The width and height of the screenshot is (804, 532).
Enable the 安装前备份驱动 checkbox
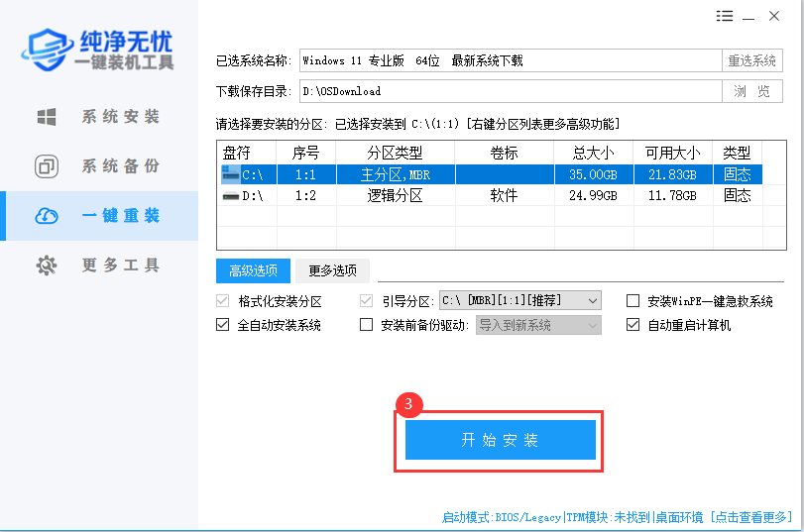pos(366,325)
